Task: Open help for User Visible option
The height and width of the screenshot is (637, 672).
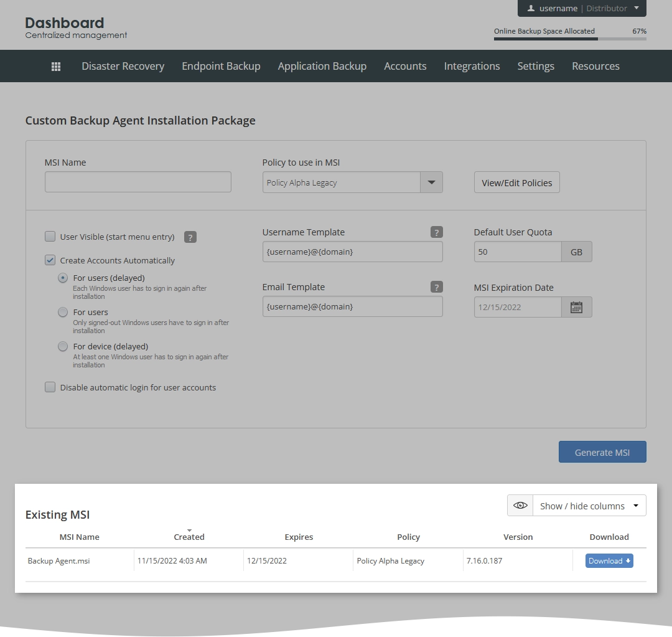Action: (x=190, y=237)
